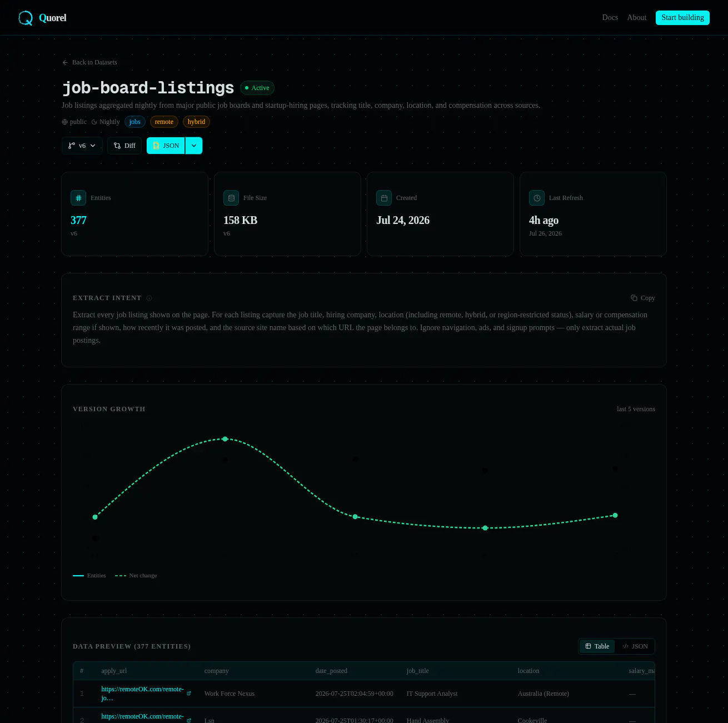
Task: Click the highest point on growth chart
Action: pyautogui.click(x=225, y=439)
